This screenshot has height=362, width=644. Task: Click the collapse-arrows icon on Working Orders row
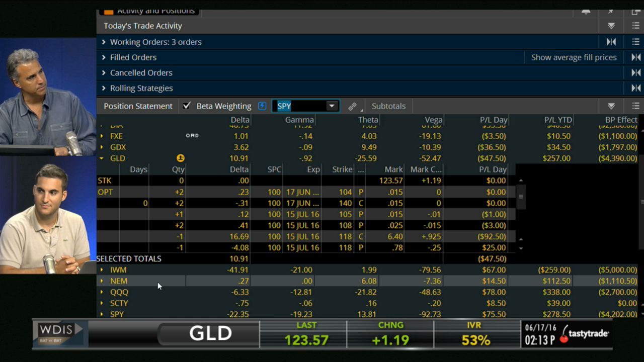611,42
